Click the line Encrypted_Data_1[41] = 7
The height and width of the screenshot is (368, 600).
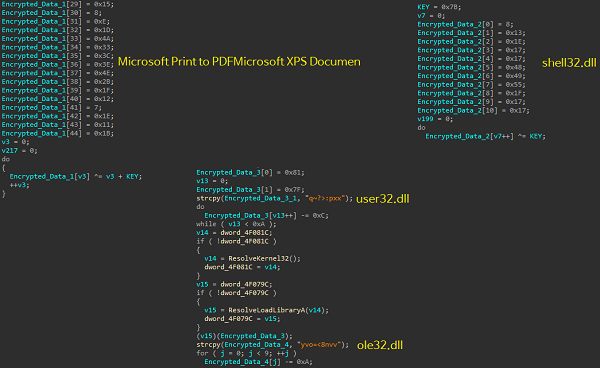(x=52, y=107)
